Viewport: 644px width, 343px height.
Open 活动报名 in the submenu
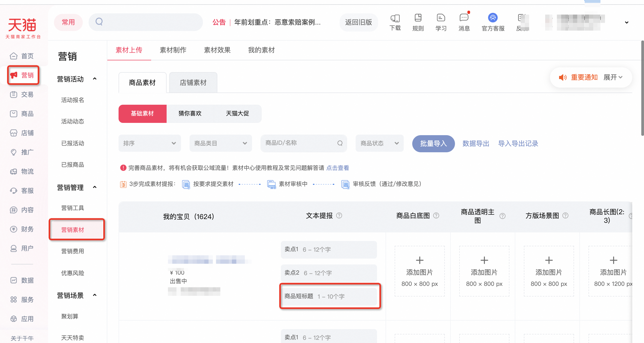tap(73, 100)
